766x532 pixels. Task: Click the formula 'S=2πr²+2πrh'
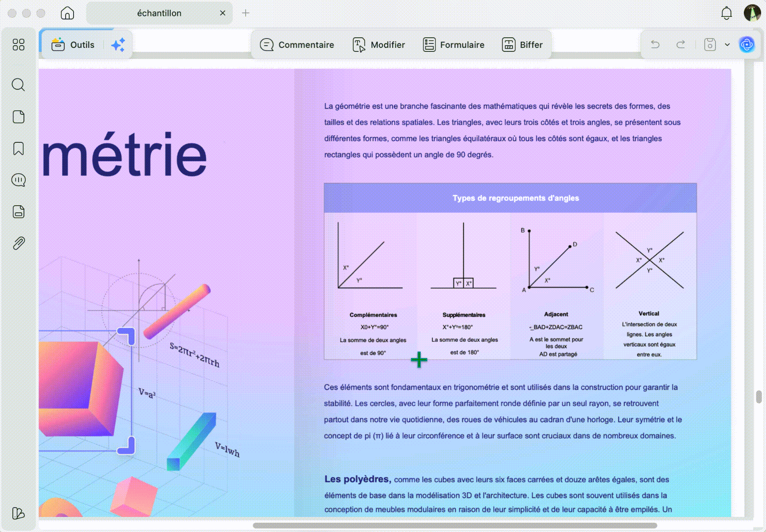(x=195, y=355)
